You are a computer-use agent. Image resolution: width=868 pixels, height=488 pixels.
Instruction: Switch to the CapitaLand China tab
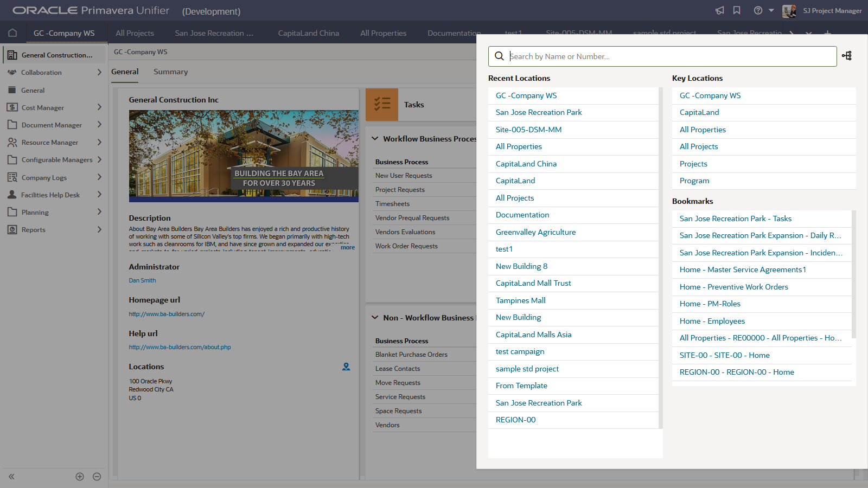(x=309, y=33)
